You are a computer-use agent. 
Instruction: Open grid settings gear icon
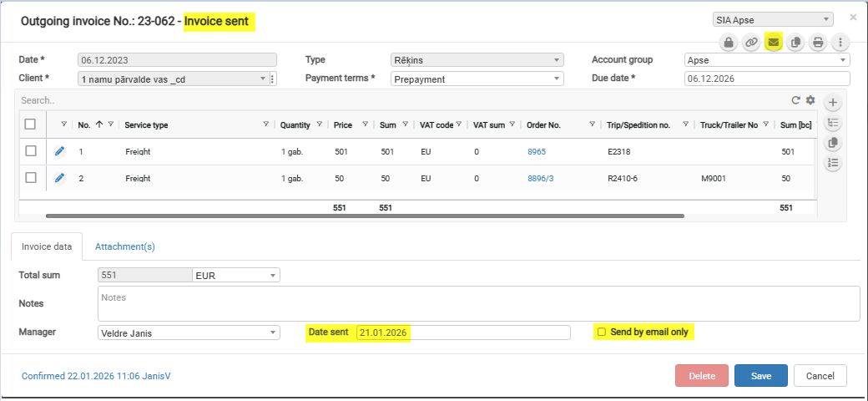point(810,100)
